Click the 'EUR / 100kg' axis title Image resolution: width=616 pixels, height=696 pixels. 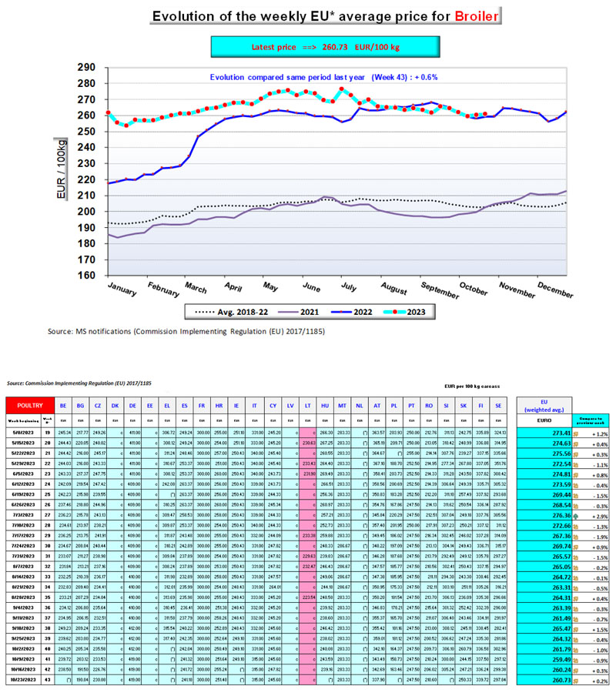click(x=61, y=169)
